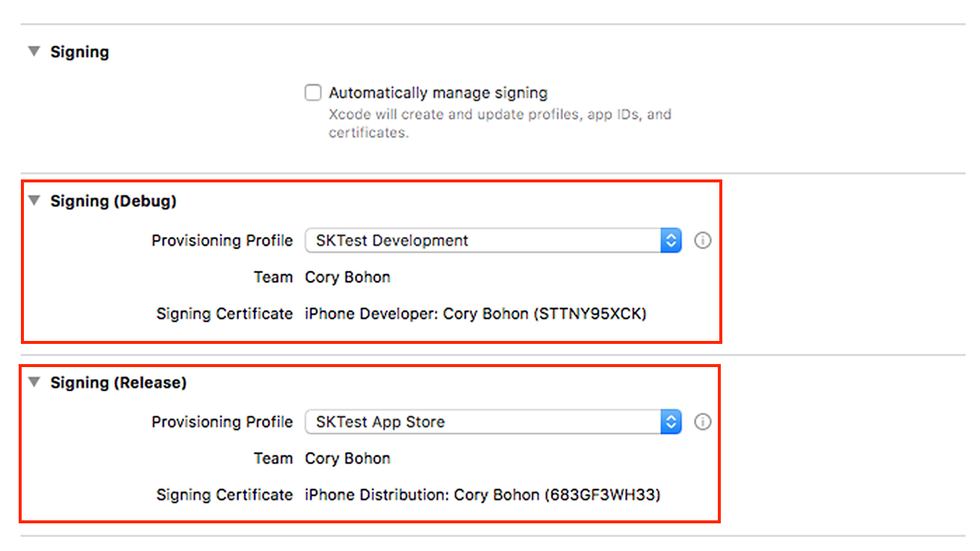980x551 pixels.
Task: Click blue arrows on SKTest Development popup
Action: [x=671, y=241]
